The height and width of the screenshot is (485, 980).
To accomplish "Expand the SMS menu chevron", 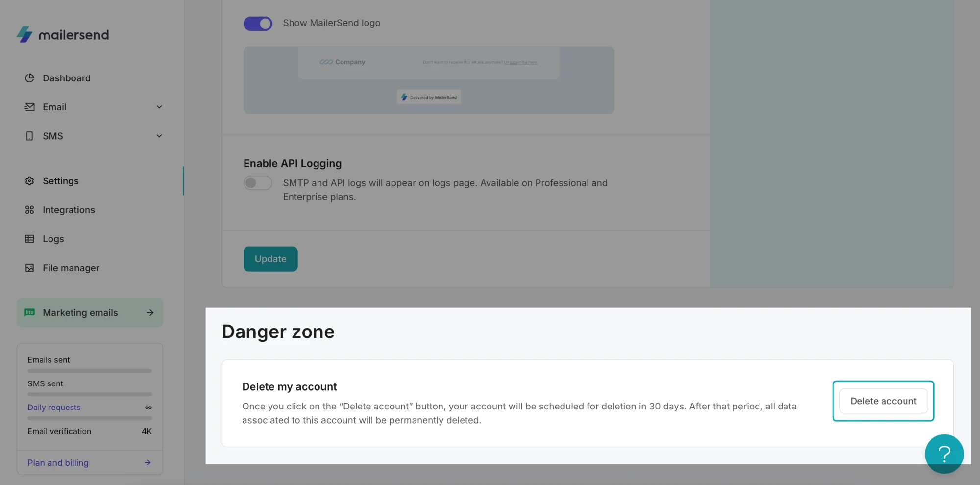I will 159,136.
